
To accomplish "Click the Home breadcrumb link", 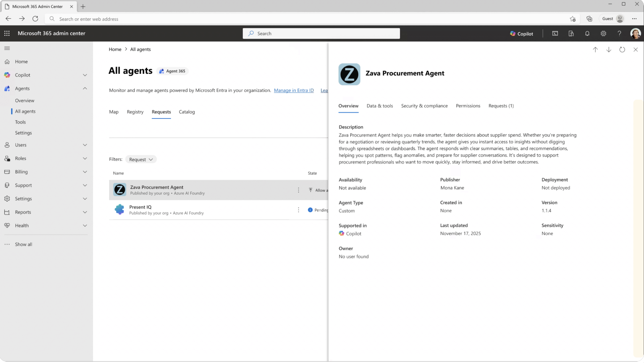I will pos(115,49).
